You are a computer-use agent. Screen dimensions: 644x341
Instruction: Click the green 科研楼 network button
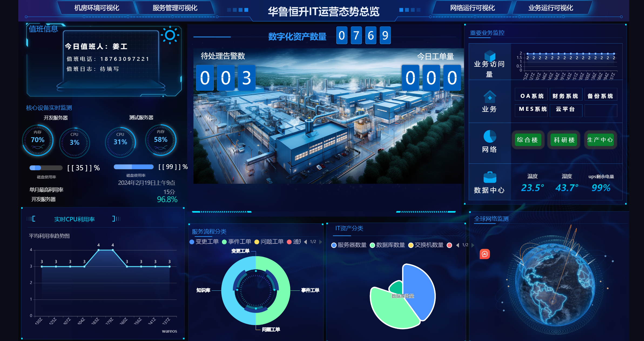(564, 140)
